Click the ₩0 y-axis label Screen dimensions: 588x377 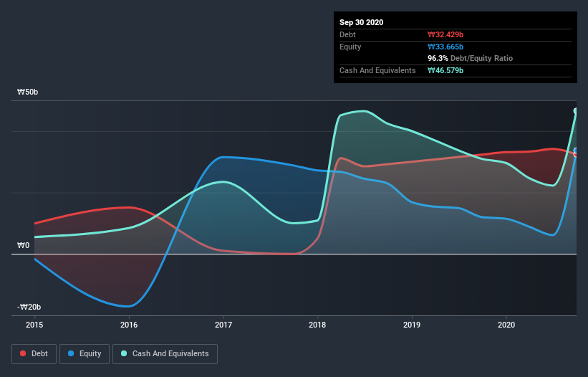pyautogui.click(x=23, y=245)
